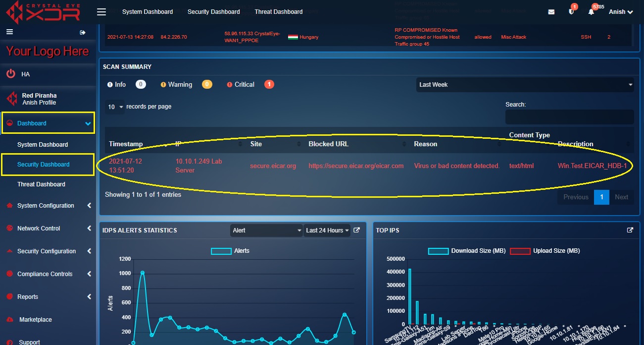Click the Info count badge
644x345 pixels.
pyautogui.click(x=141, y=85)
